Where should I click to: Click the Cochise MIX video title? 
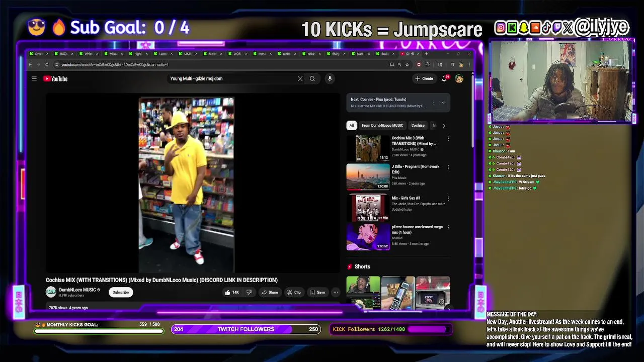tap(162, 280)
